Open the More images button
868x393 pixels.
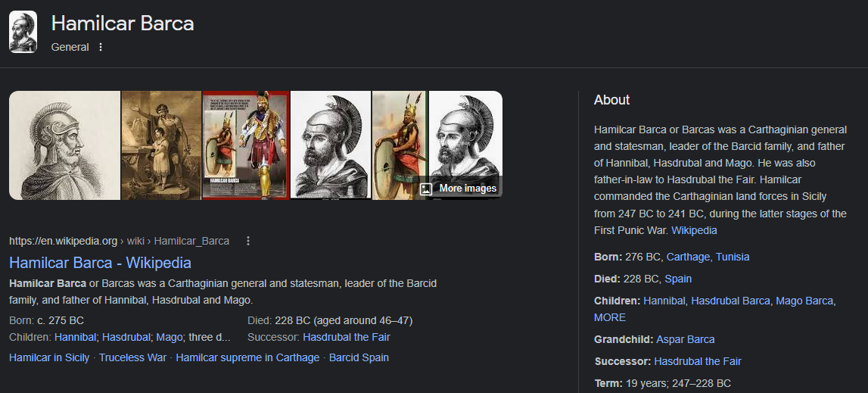[x=459, y=189]
